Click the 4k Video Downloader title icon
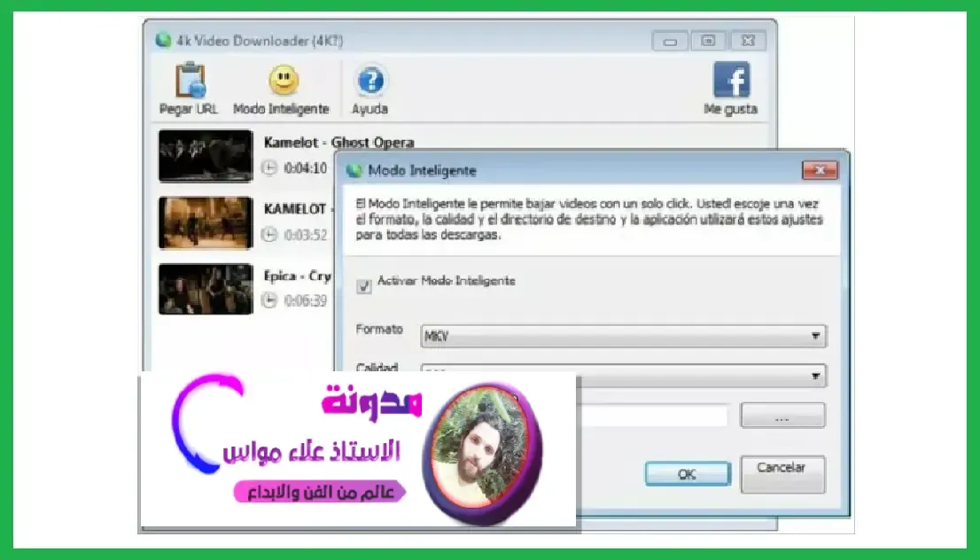The height and width of the screenshot is (560, 980). click(x=163, y=40)
